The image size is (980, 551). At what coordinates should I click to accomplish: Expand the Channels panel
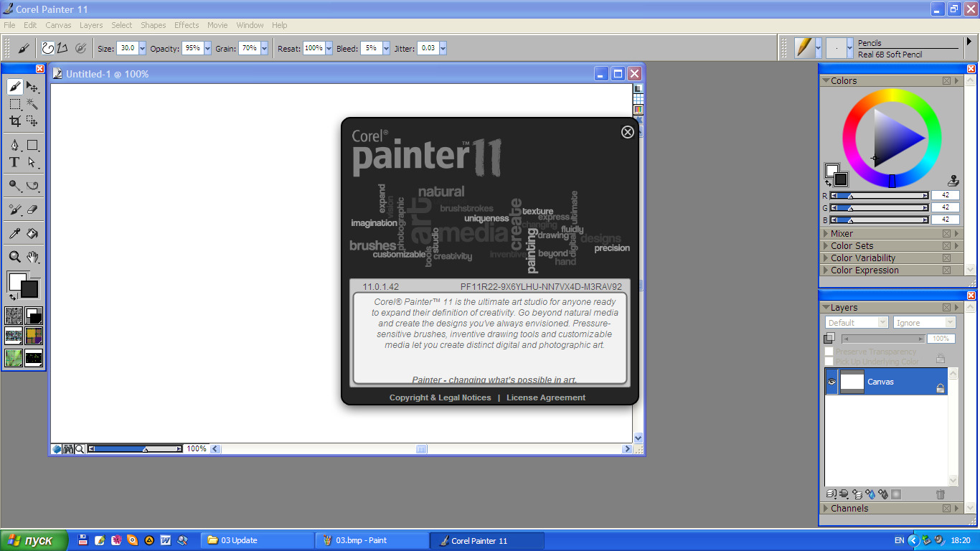tap(849, 509)
